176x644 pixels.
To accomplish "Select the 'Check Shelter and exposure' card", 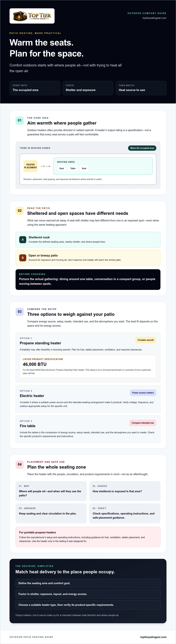I will pyautogui.click(x=88, y=88).
